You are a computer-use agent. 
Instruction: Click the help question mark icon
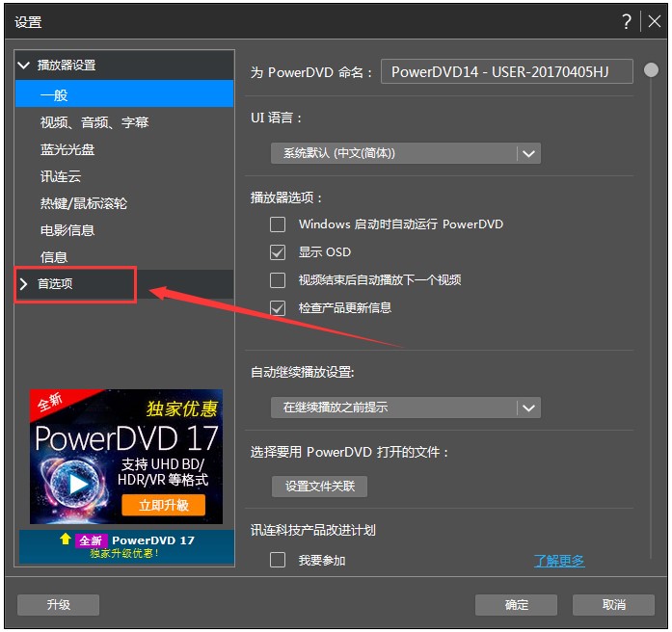coord(627,21)
